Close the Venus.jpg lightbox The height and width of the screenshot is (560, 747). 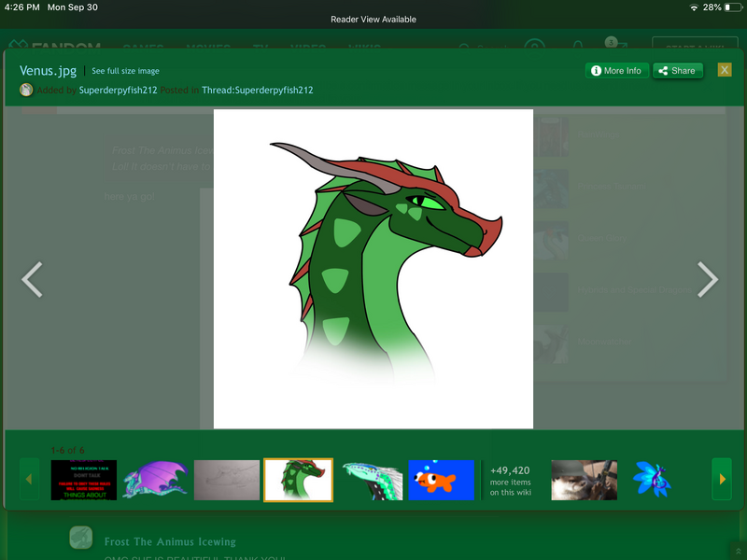click(724, 70)
